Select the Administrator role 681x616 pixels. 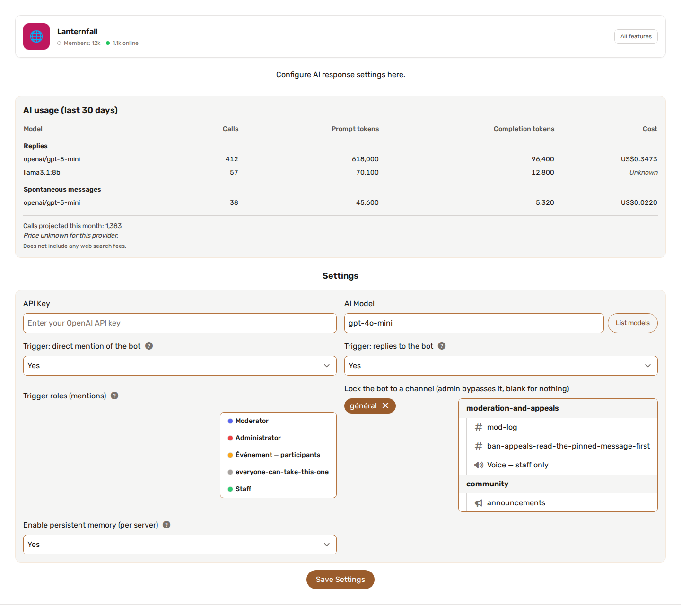pos(278,438)
